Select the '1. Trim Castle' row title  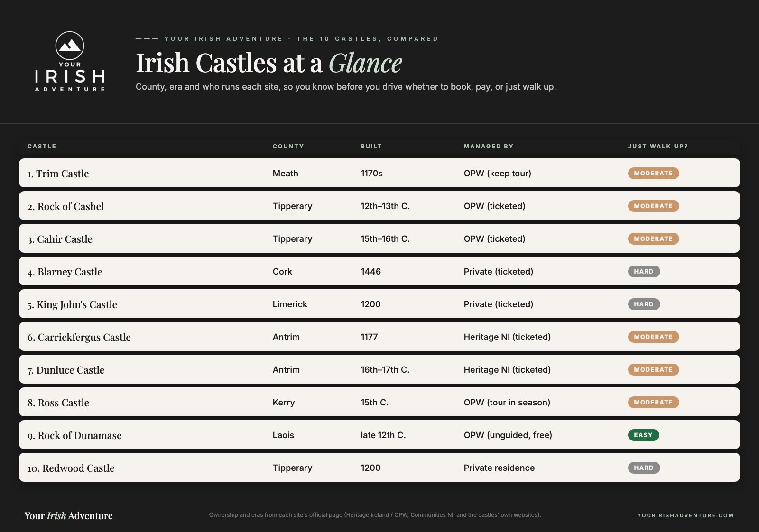58,174
